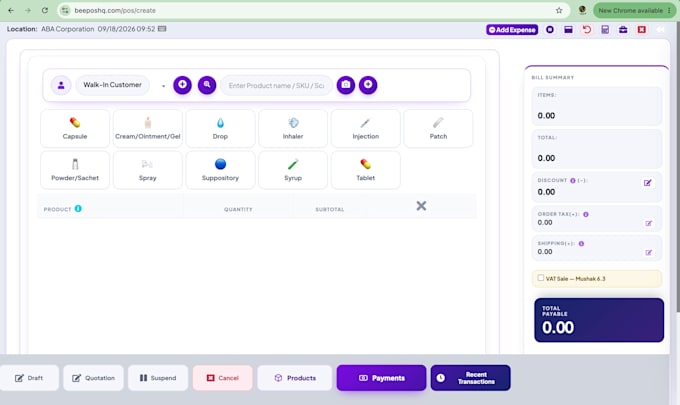Screen dimensions: 680x405
Task: Click the browser back arrow
Action: click(11, 10)
